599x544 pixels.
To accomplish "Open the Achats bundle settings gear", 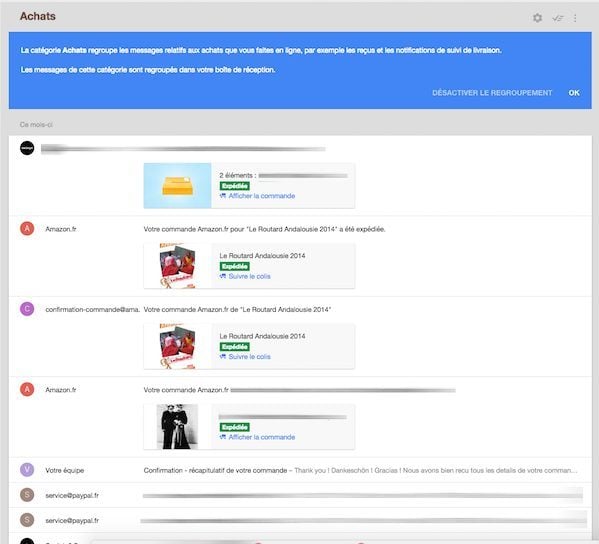I will 537,18.
